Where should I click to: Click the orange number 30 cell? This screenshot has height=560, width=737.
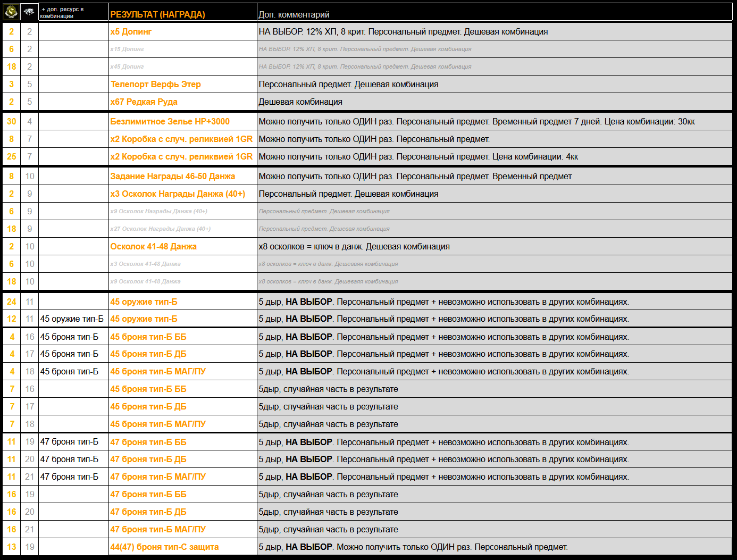click(x=12, y=121)
